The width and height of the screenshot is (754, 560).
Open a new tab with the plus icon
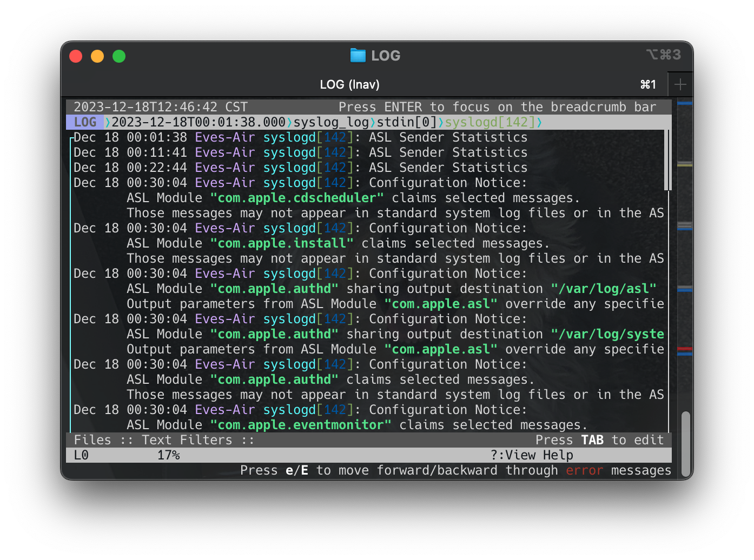(680, 84)
